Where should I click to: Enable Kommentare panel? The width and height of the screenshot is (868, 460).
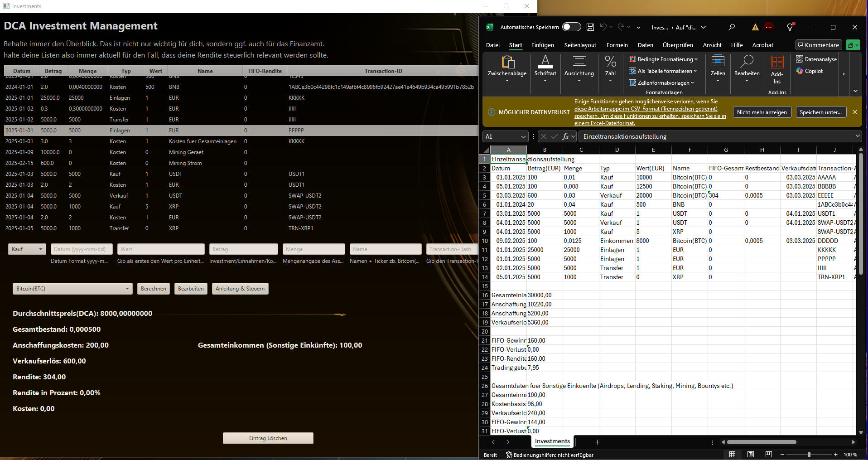[818, 45]
